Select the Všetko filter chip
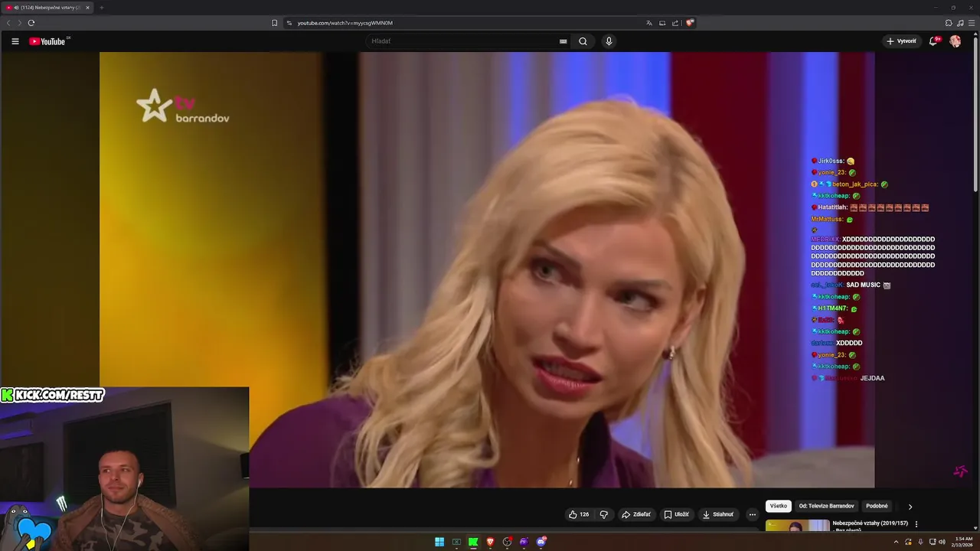The height and width of the screenshot is (551, 980). (779, 506)
